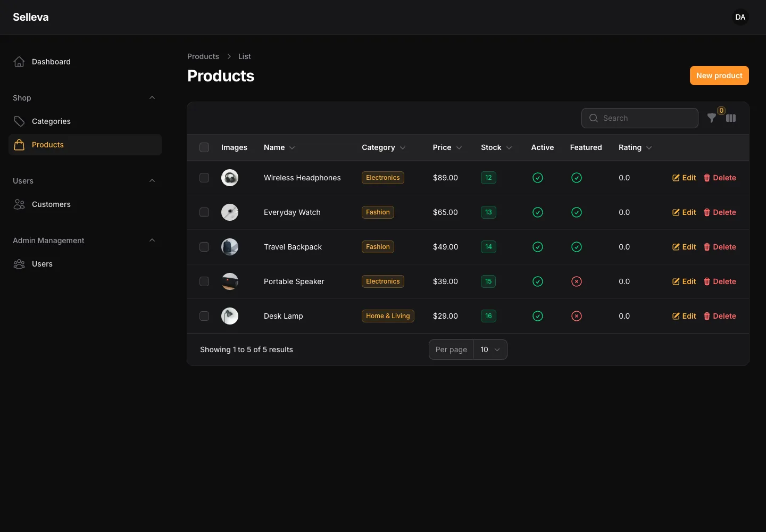The height and width of the screenshot is (532, 766).
Task: Click Active check icon for Wireless Headphones
Action: (538, 178)
